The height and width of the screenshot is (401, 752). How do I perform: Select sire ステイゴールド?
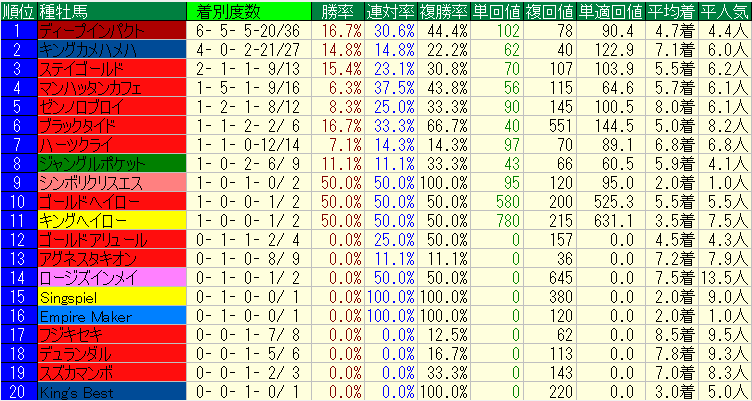pyautogui.click(x=112, y=70)
